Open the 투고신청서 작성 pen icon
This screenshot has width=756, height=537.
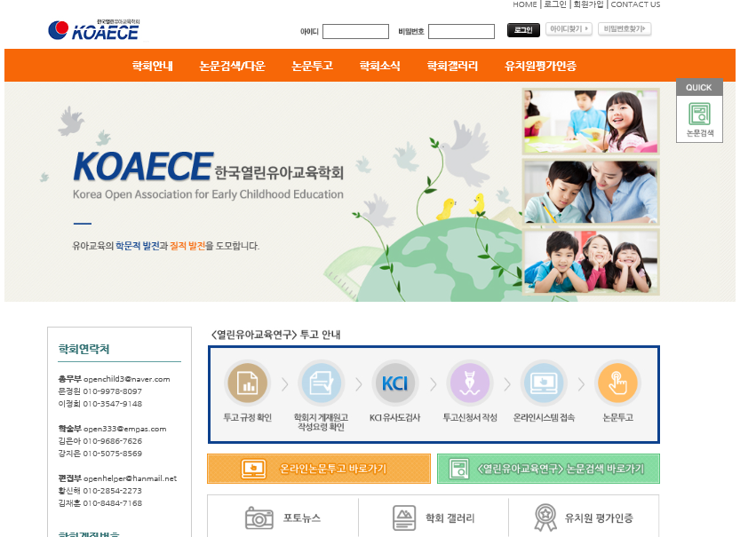click(470, 383)
